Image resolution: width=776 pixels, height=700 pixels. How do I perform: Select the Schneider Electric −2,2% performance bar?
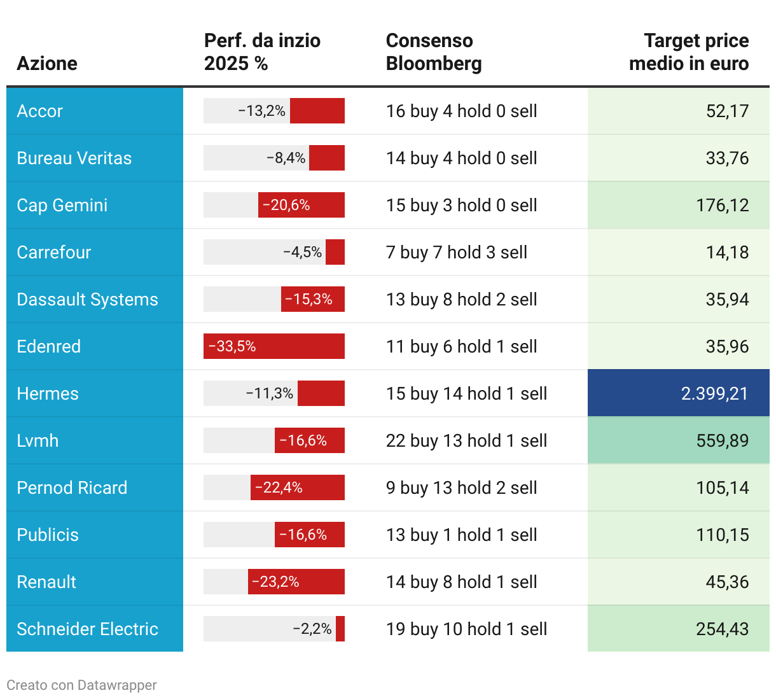tap(340, 629)
